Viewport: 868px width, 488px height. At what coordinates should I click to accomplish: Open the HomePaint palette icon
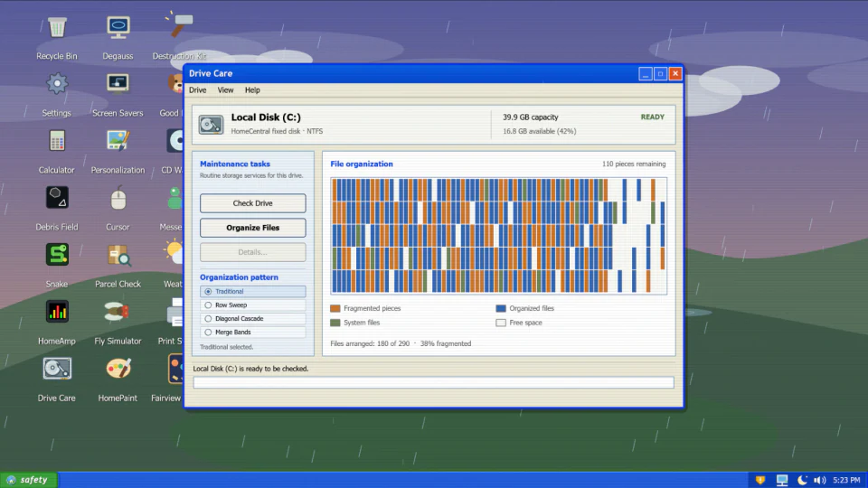coord(118,369)
